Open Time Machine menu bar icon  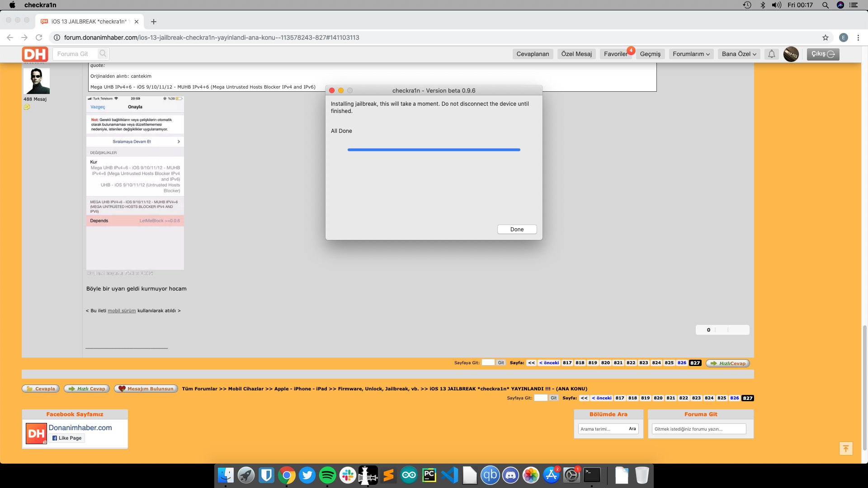tap(747, 5)
